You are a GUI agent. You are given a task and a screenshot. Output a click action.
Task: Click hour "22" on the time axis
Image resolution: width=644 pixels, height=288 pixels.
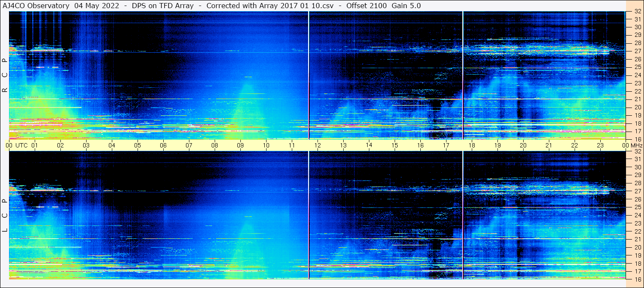(575, 145)
